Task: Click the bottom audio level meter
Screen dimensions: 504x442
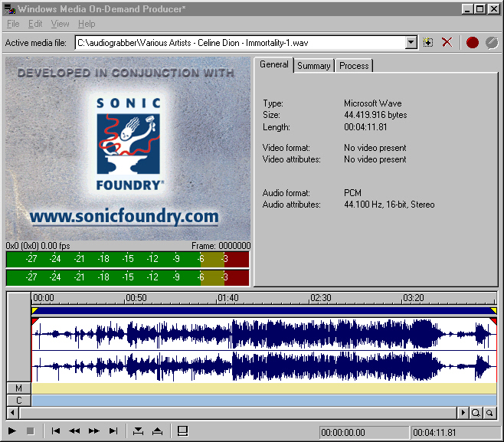Action: [128, 277]
